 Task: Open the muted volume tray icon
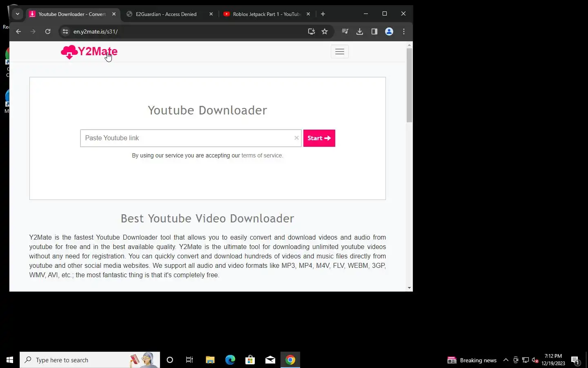pyautogui.click(x=535, y=360)
